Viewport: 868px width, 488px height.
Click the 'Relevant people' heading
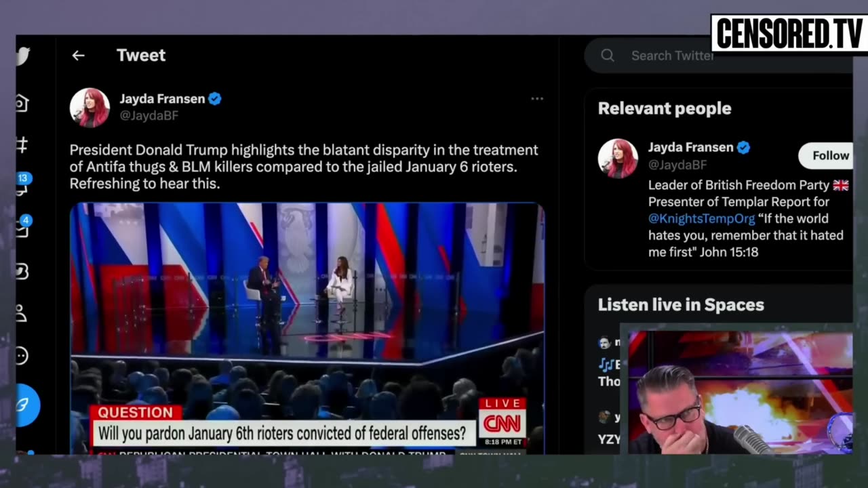pyautogui.click(x=665, y=108)
